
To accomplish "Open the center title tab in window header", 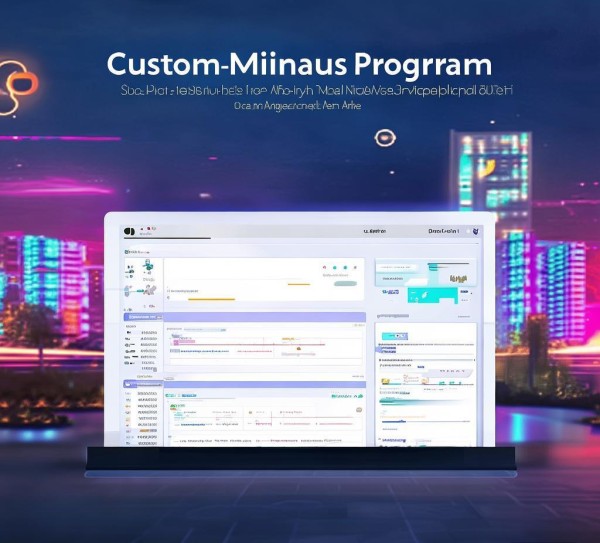I will coord(371,231).
